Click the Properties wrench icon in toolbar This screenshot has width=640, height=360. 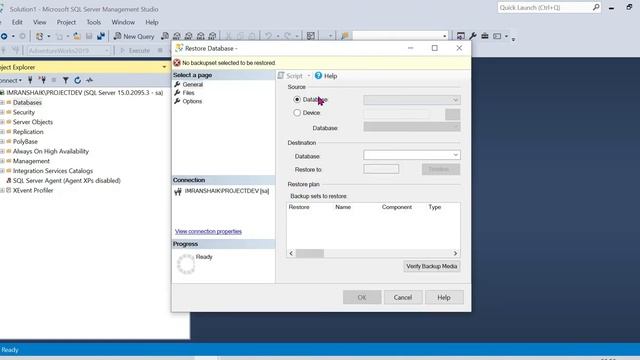(473, 36)
